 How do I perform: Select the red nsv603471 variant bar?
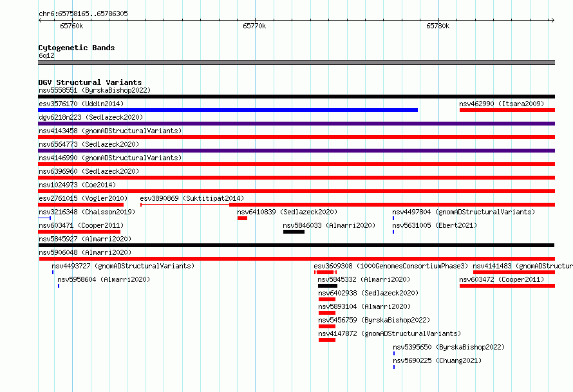pos(79,232)
